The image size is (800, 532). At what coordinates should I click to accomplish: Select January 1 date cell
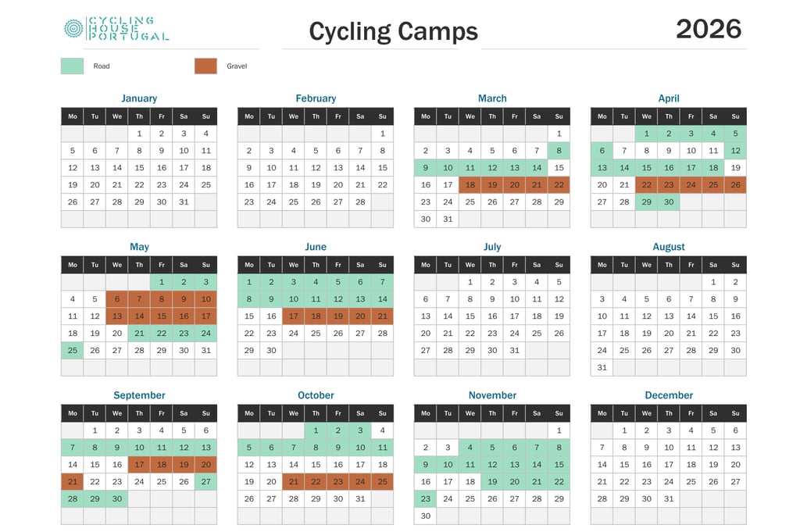[139, 134]
